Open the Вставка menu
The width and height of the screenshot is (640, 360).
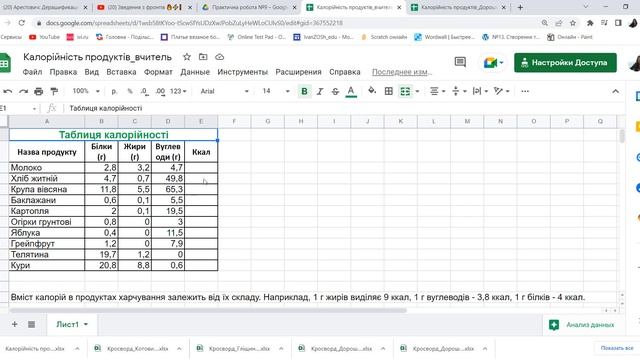[x=121, y=72]
